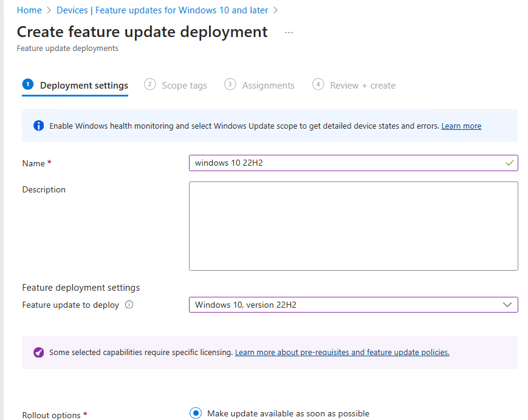This screenshot has height=420, width=528.
Task: Click the Description field label
Action: (44, 189)
